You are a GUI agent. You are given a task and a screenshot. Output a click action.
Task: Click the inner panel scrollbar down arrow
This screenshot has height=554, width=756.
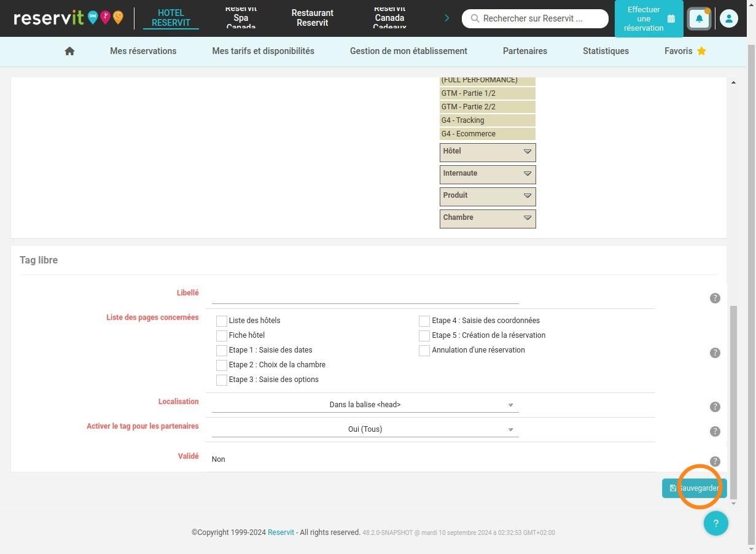(x=733, y=504)
